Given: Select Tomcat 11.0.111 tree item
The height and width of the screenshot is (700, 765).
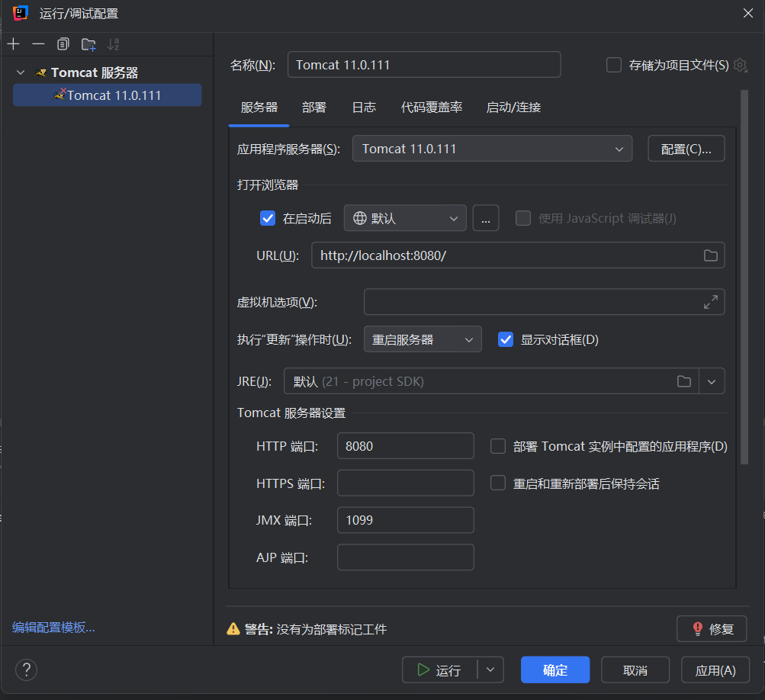Looking at the screenshot, I should [x=108, y=95].
